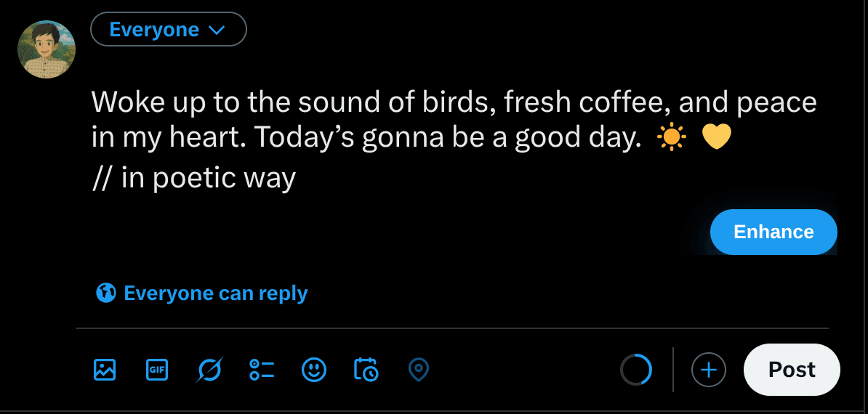Click the Grok icon in the toolbar
This screenshot has height=414, width=868.
(209, 370)
